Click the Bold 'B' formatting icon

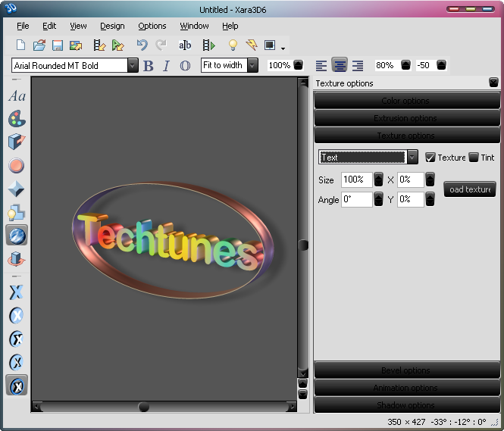click(149, 66)
